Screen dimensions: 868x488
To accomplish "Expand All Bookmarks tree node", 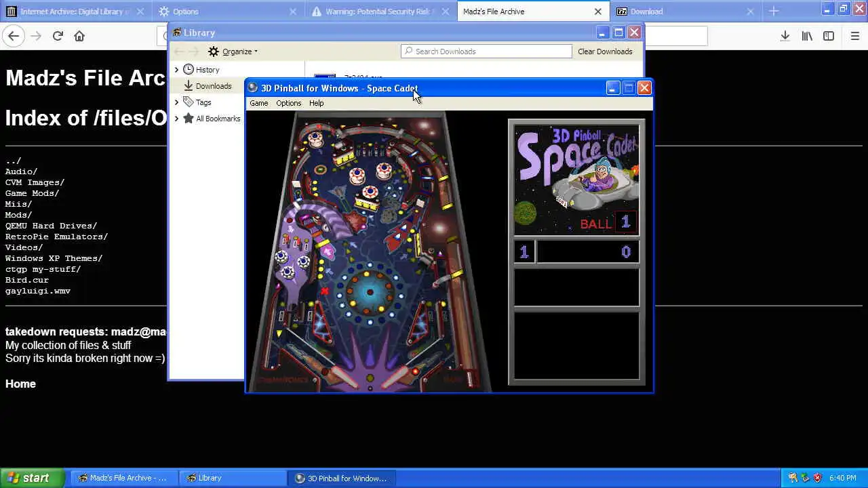I will 176,118.
